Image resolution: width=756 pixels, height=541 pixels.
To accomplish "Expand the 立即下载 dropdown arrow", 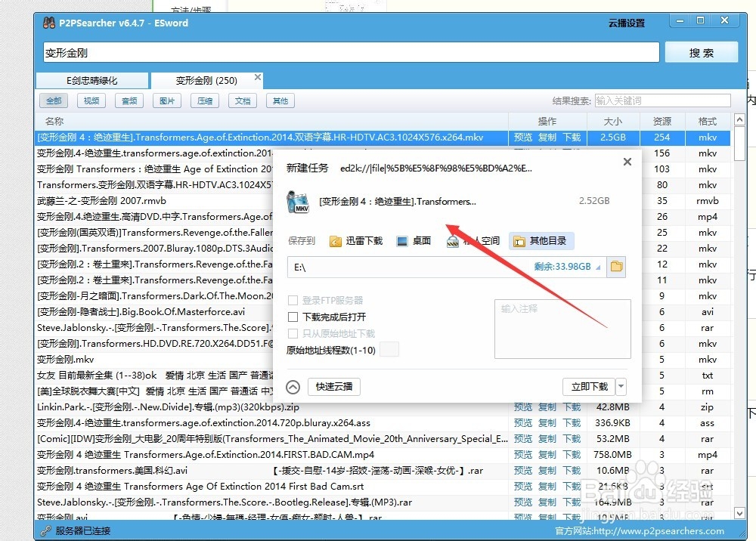I will pyautogui.click(x=621, y=386).
